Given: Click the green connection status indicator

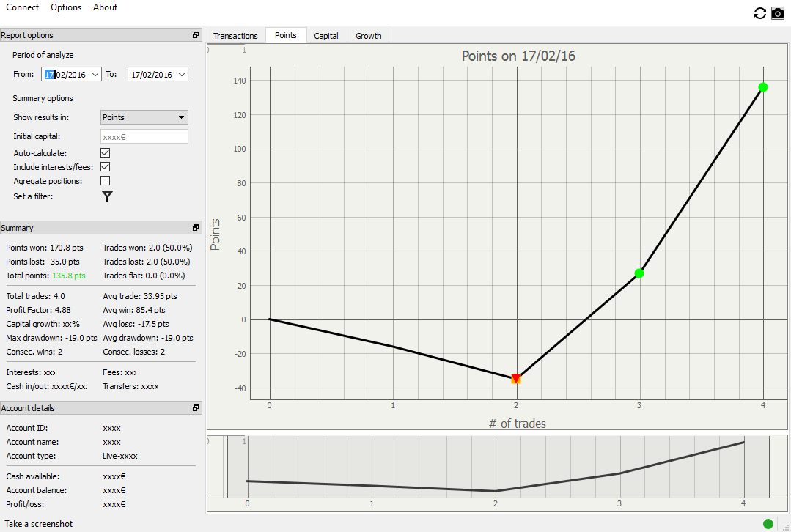Looking at the screenshot, I should click(x=768, y=524).
